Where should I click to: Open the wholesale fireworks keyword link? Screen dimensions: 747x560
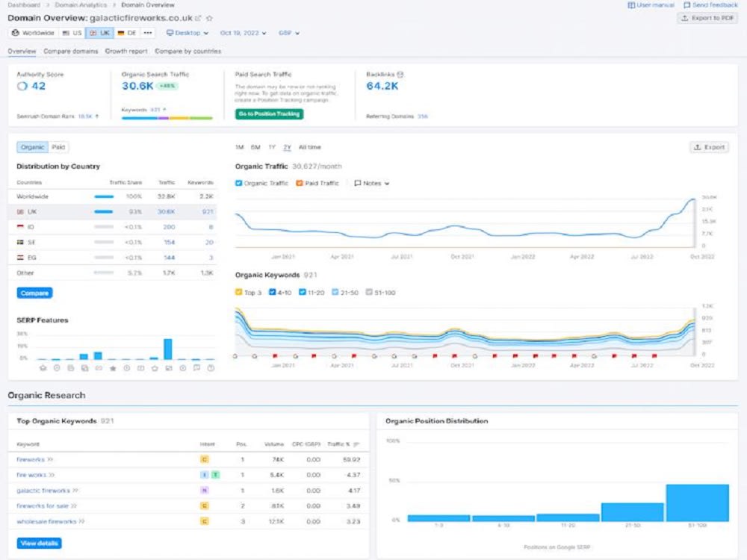[46, 521]
